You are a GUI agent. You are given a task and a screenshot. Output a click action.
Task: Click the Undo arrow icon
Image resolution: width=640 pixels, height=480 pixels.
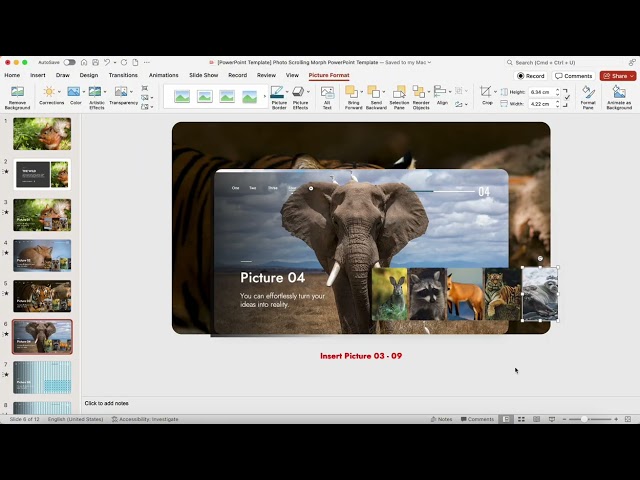[107, 62]
